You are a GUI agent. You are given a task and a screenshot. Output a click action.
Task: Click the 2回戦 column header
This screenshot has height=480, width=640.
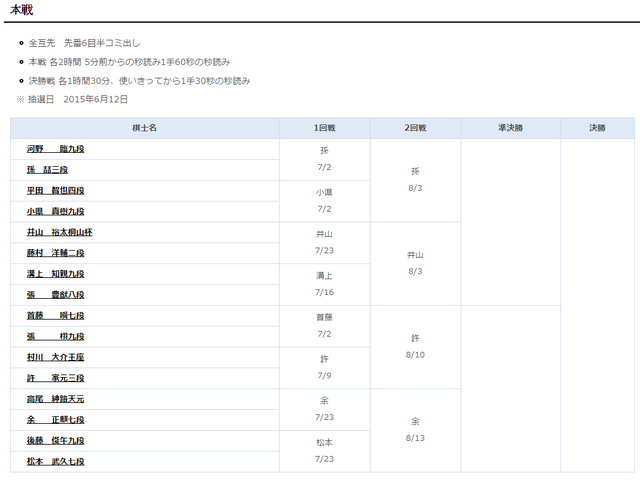pyautogui.click(x=416, y=128)
